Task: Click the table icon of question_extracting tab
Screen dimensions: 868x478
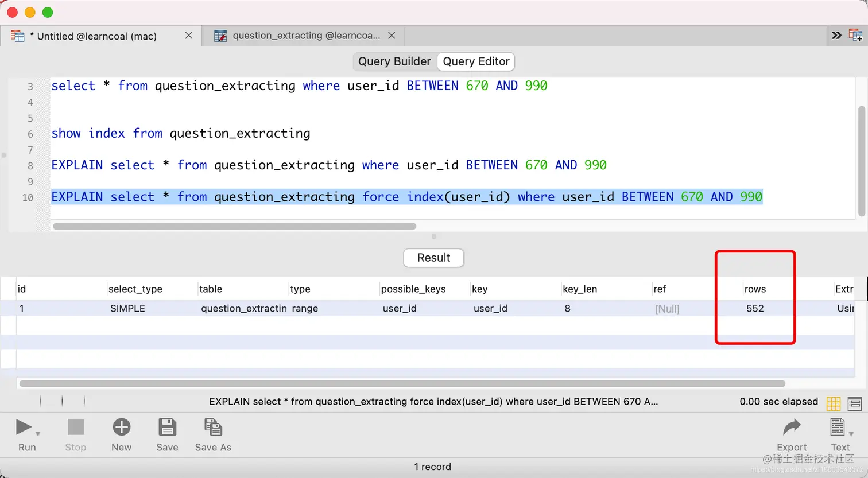Action: pyautogui.click(x=220, y=36)
